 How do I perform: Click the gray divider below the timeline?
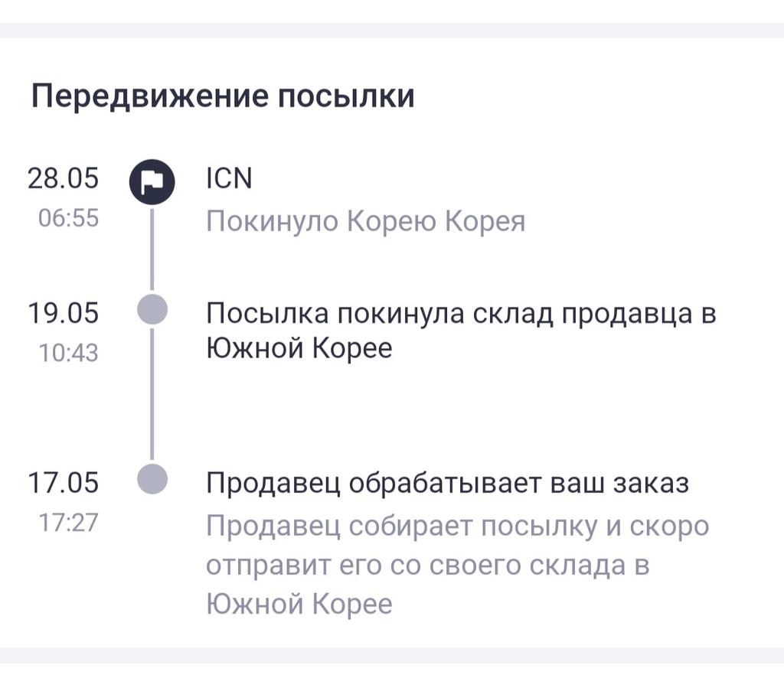[392, 656]
